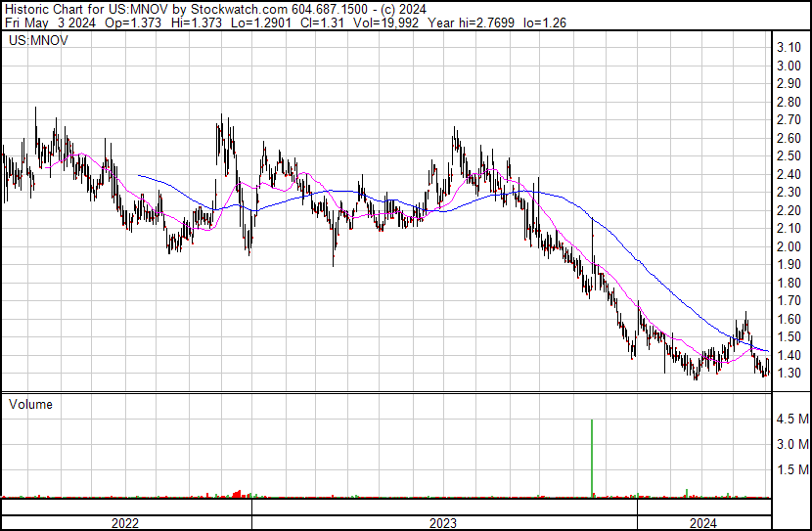Select the 2022 year label on timeline
Viewport: 812px width, 531px height.
point(125,523)
